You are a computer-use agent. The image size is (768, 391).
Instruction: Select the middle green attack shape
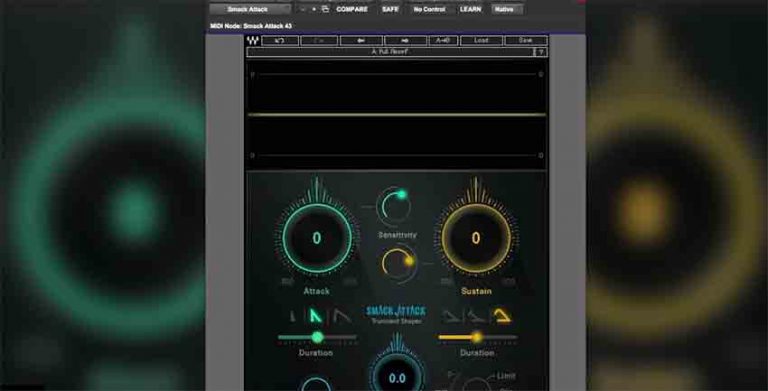pos(315,316)
